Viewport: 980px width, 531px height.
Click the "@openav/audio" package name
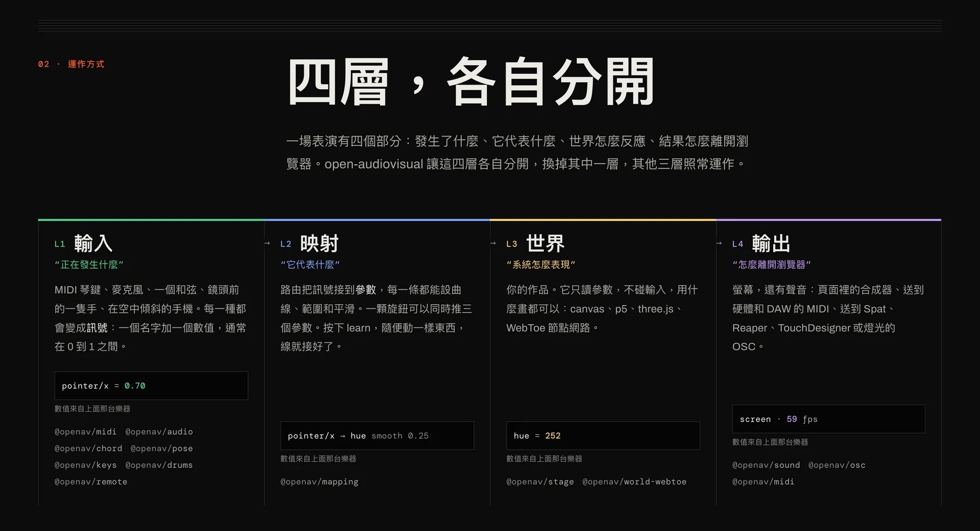159,431
